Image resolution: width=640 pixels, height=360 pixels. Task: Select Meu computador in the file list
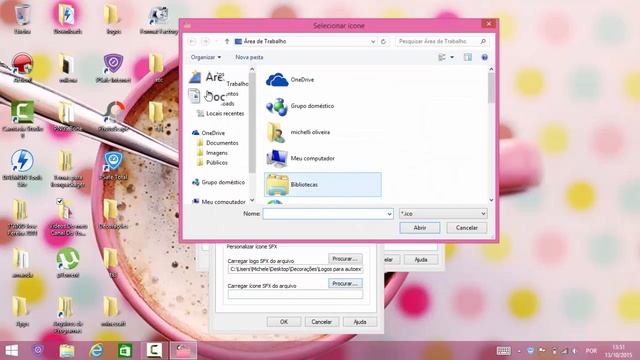click(x=300, y=158)
